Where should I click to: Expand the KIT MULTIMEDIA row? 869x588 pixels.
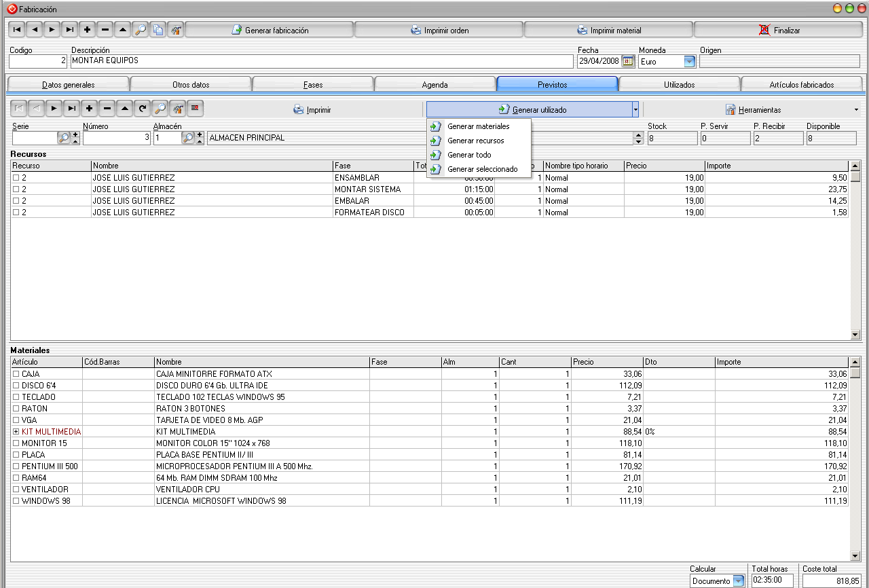(16, 432)
